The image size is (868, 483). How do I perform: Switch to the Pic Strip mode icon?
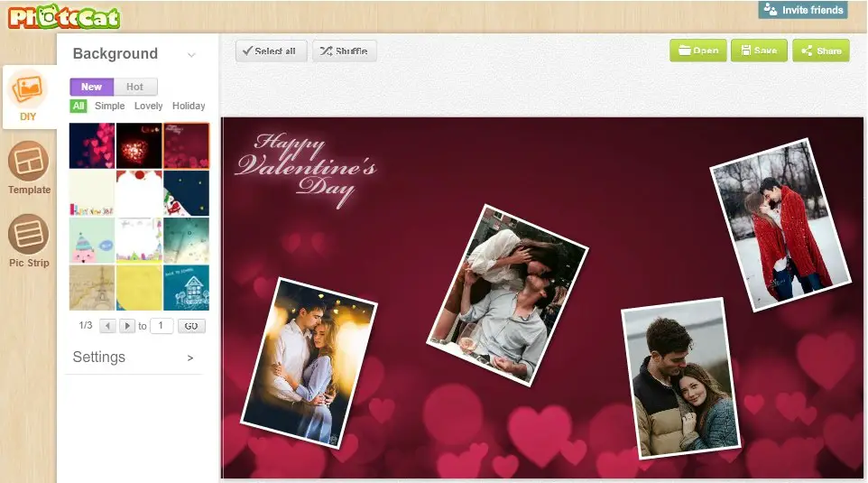coord(28,235)
